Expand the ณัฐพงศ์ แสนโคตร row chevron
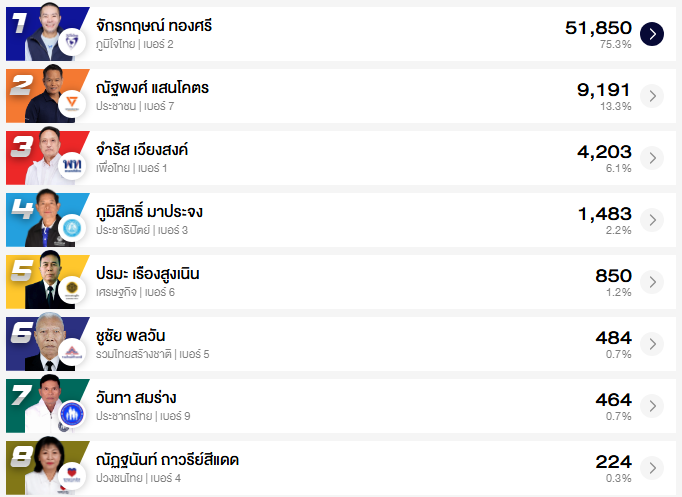682x497 pixels. pos(652,96)
